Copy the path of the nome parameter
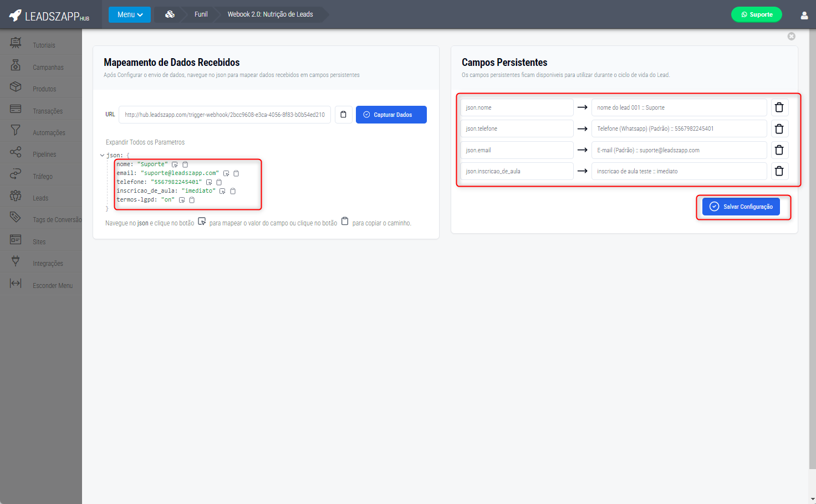The width and height of the screenshot is (816, 504). 185,164
